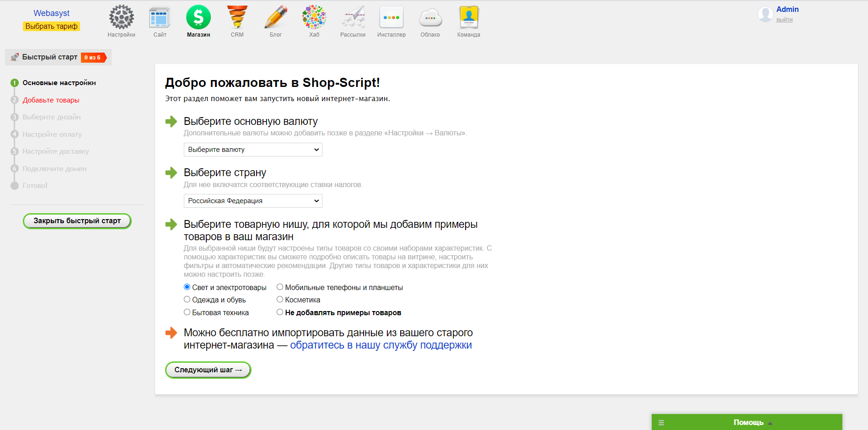Click the выйти logout link
The width and height of the screenshot is (868, 430).
coord(784,20)
